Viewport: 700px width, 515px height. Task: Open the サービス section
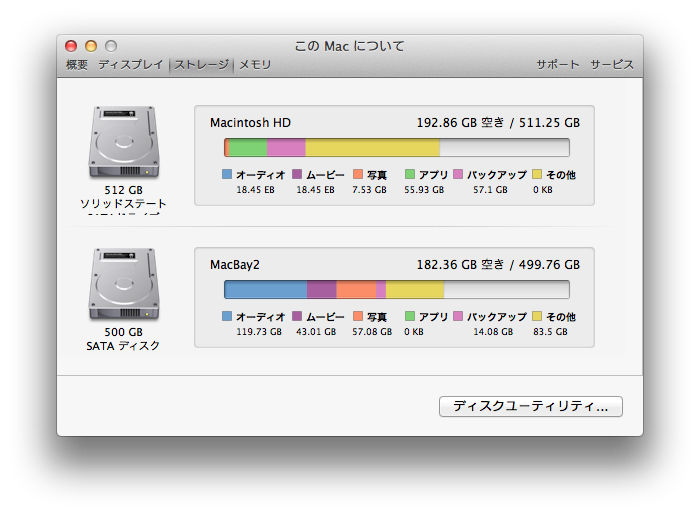(612, 65)
